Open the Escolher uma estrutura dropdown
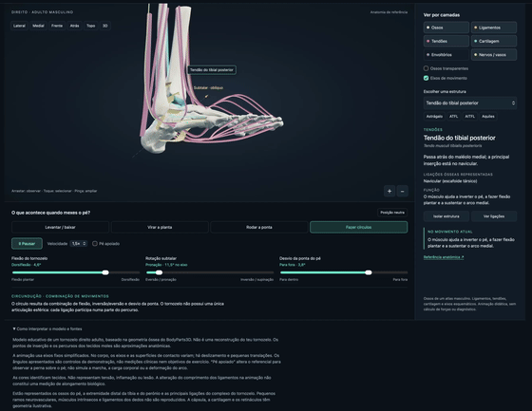 [x=470, y=103]
